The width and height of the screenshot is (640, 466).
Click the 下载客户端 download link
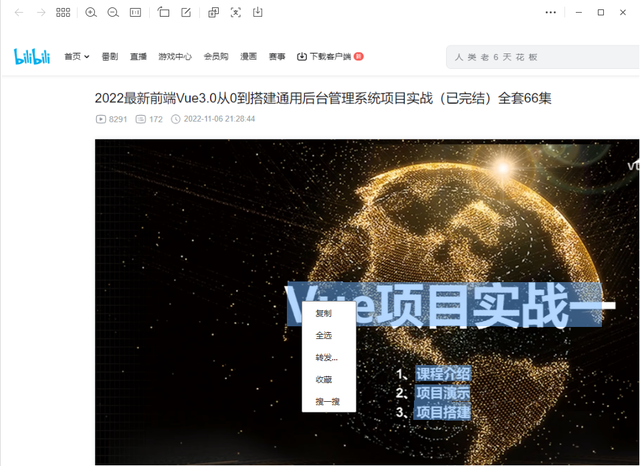point(330,57)
